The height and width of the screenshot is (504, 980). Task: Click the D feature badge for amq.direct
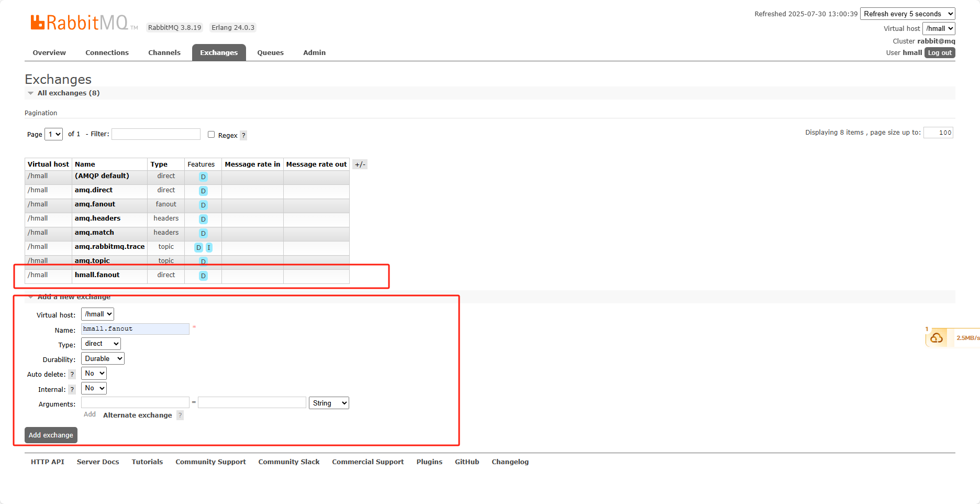coord(203,191)
